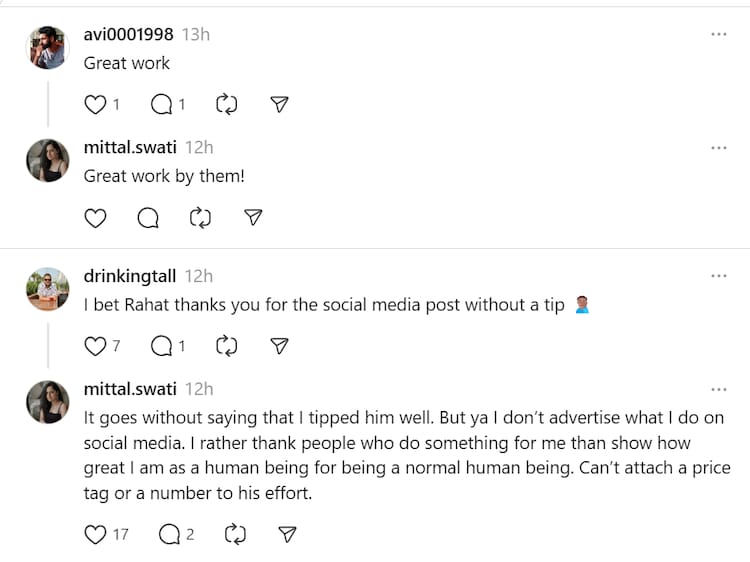
Task: Repost the "Great work by them!" reply
Action: [x=201, y=218]
